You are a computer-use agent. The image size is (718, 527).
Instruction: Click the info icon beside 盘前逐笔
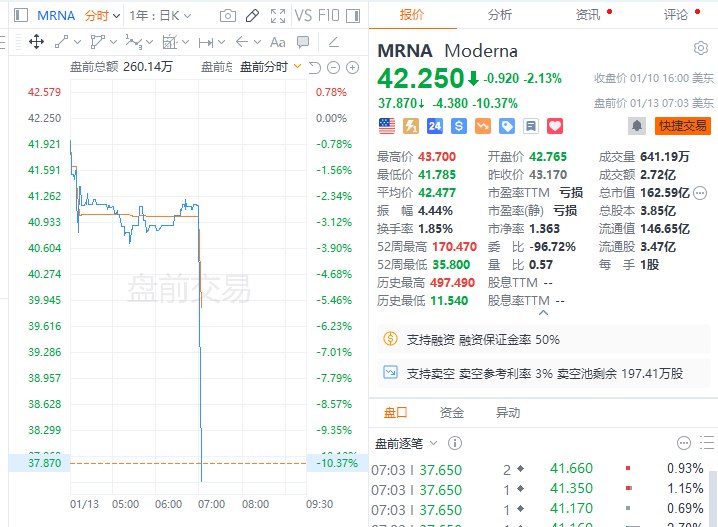click(x=455, y=443)
